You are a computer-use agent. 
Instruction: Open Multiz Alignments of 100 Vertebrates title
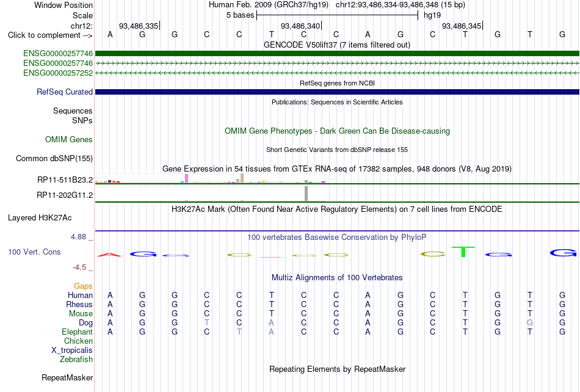point(337,278)
